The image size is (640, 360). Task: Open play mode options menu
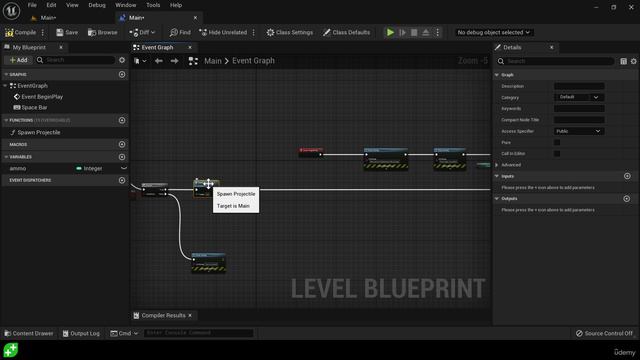[x=438, y=32]
